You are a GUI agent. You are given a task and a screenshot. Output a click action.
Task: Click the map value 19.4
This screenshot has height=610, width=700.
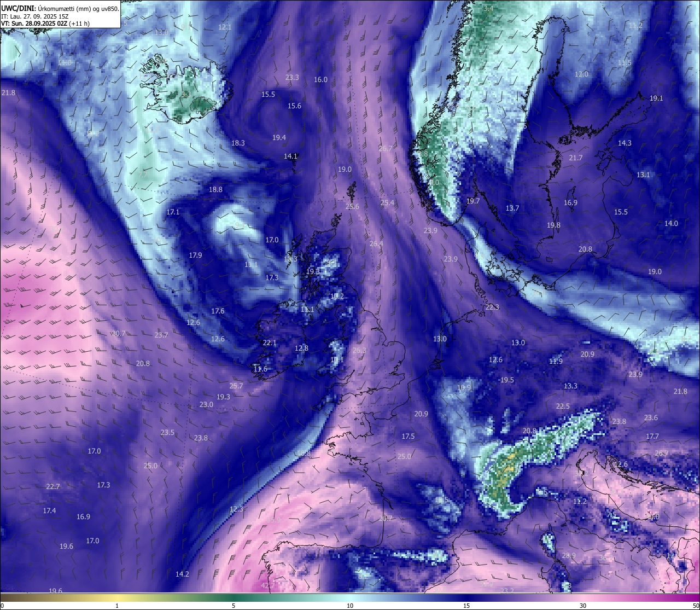pyautogui.click(x=279, y=137)
